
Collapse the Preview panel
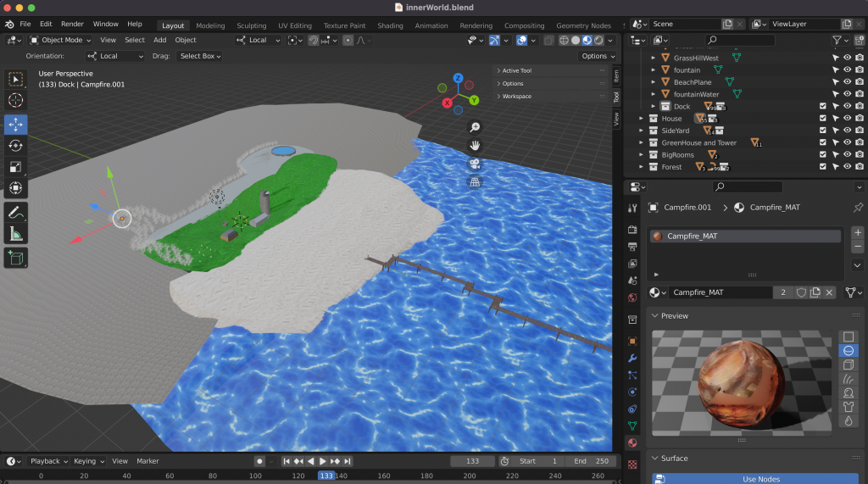675,315
